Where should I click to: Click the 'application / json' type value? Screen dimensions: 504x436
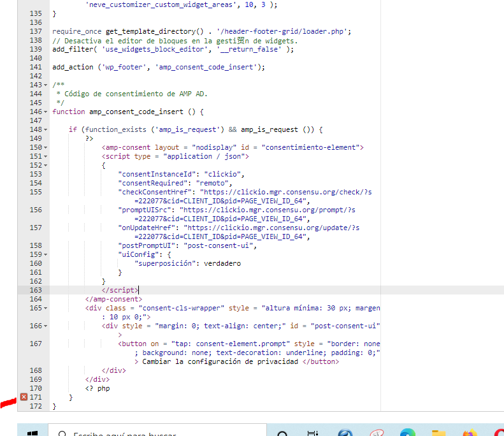pos(204,156)
